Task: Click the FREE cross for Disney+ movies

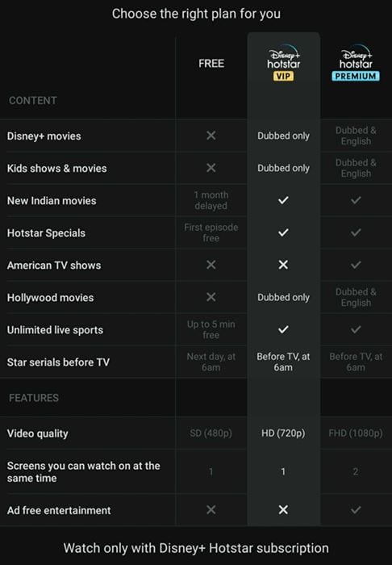Action: pyautogui.click(x=211, y=136)
